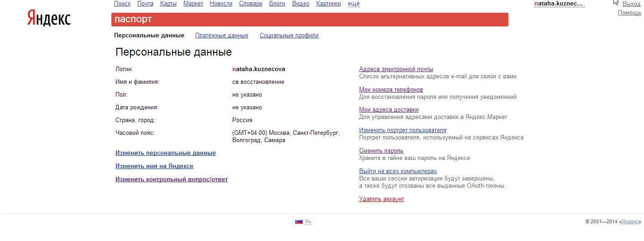Open the Поиск service link
Viewport: 644px width, 241px height.
122,4
